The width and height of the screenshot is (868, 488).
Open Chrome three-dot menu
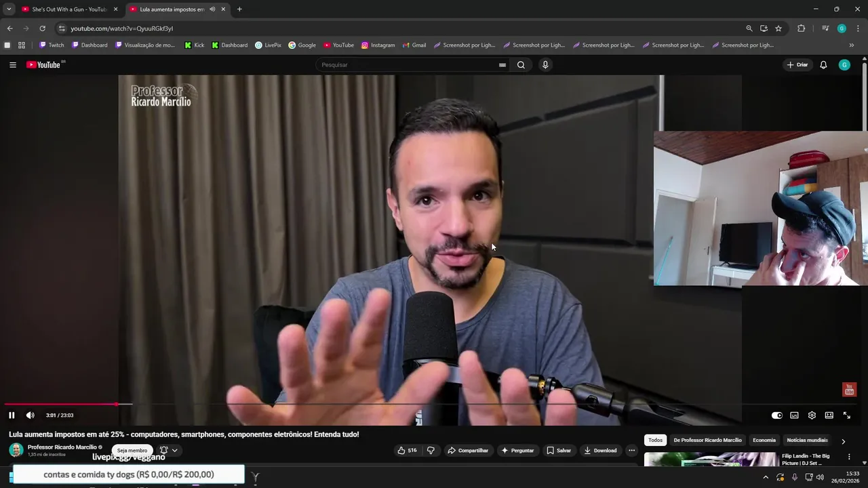point(858,28)
